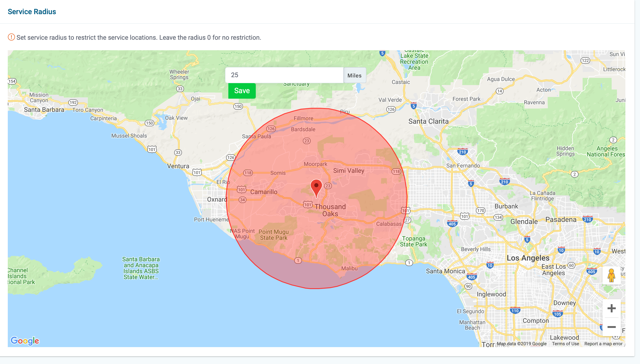Open Street View pegman control
The image size is (640, 364).
click(x=611, y=275)
